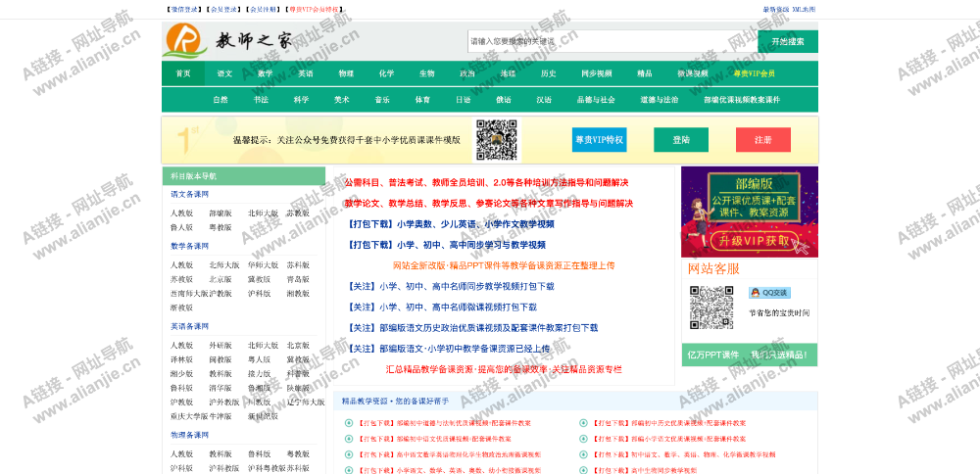Select 自然 in the second navigation row

[x=220, y=100]
